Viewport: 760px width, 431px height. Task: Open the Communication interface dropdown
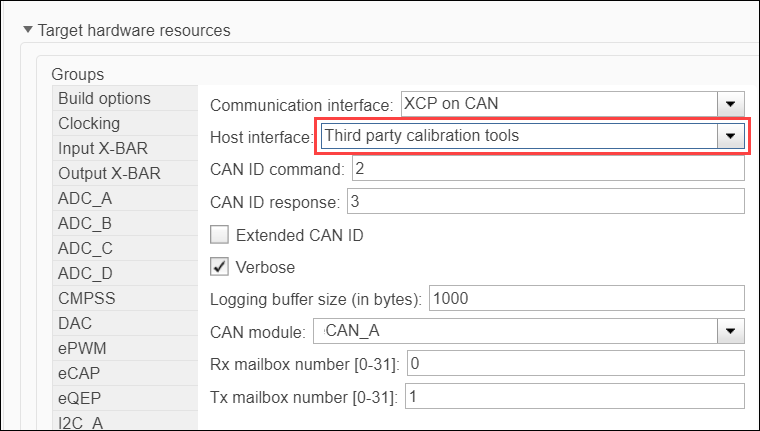(731, 104)
